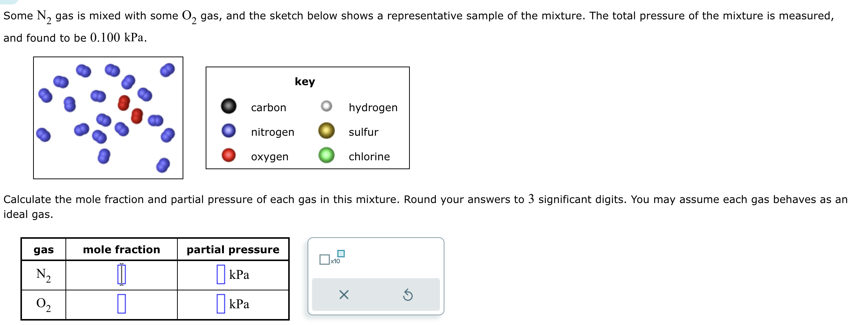The width and height of the screenshot is (868, 325).
Task: Click inside the N2 mole fraction entry box
Action: tap(121, 275)
